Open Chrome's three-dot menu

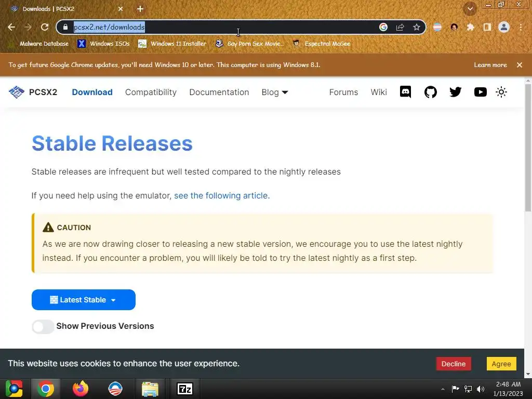point(521,27)
